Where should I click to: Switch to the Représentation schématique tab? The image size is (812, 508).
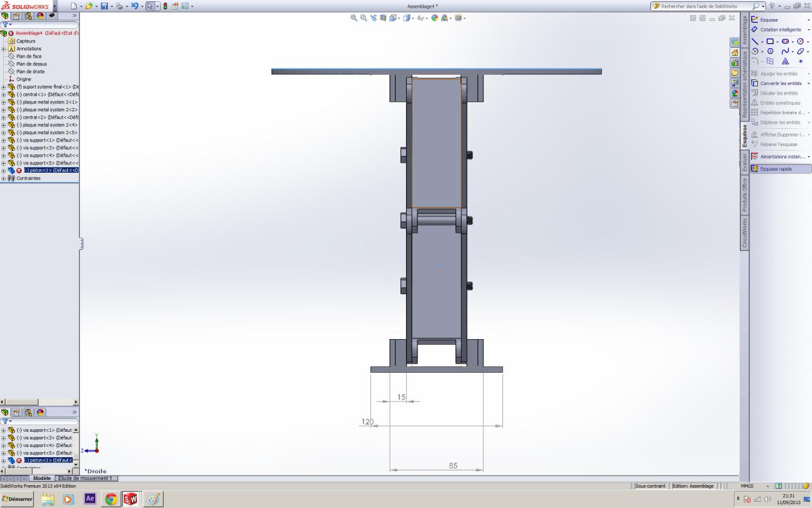[x=745, y=84]
